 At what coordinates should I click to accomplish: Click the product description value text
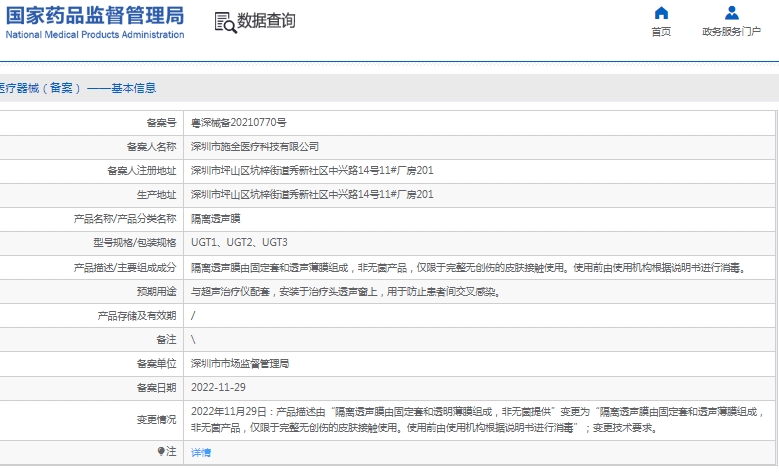(x=469, y=268)
